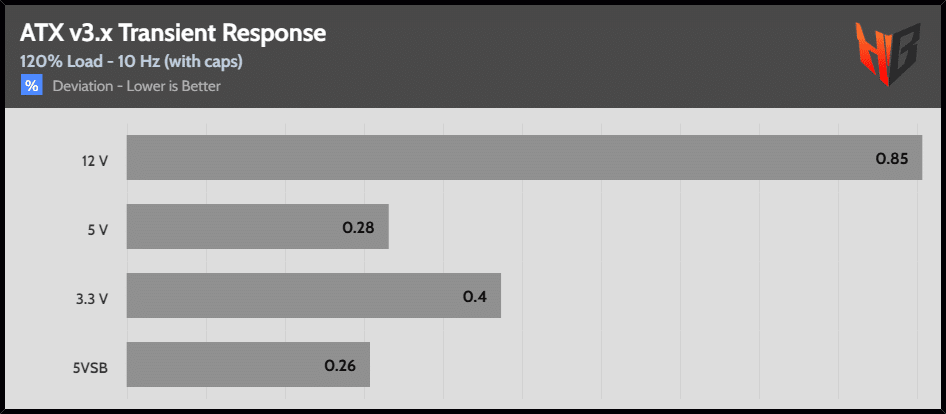Image resolution: width=946 pixels, height=414 pixels.
Task: Click the Deviation - Lower is Better legend
Action: click(x=136, y=86)
